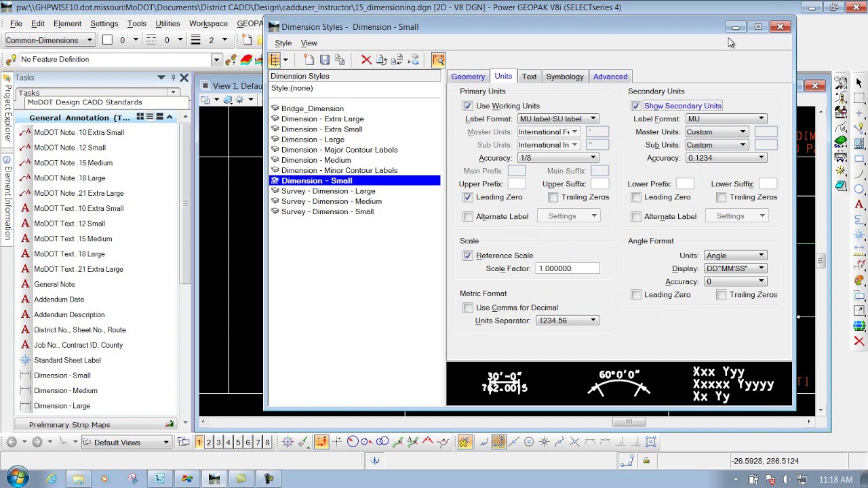This screenshot has width=868, height=488.
Task: Open the lock icon in status bar
Action: pos(646,461)
